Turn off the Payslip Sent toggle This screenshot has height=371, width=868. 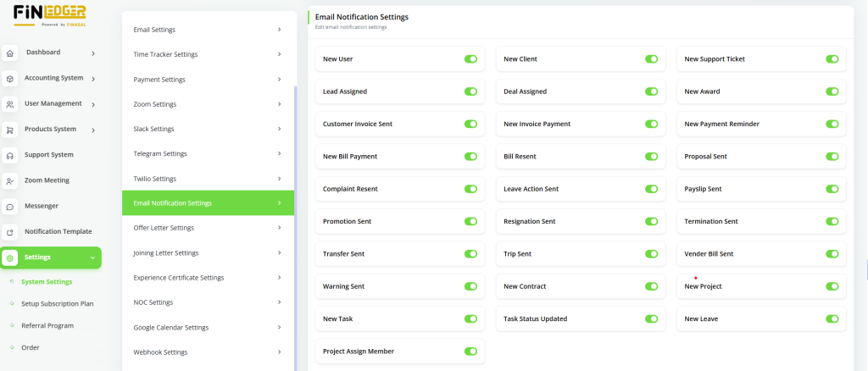tap(832, 189)
